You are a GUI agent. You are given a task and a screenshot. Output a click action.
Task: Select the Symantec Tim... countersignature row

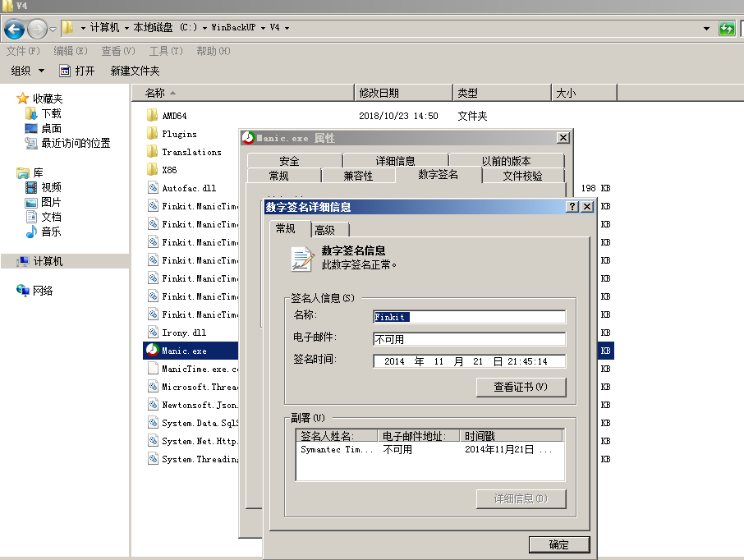pos(429,449)
